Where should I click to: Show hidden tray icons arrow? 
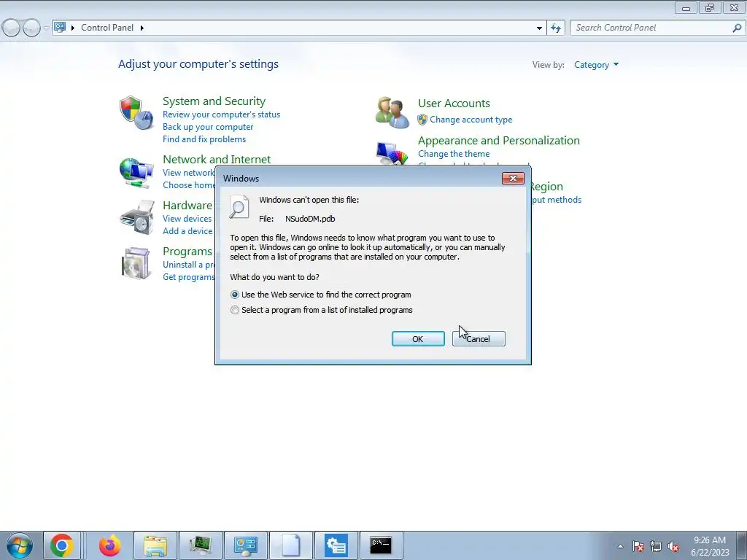[620, 546]
